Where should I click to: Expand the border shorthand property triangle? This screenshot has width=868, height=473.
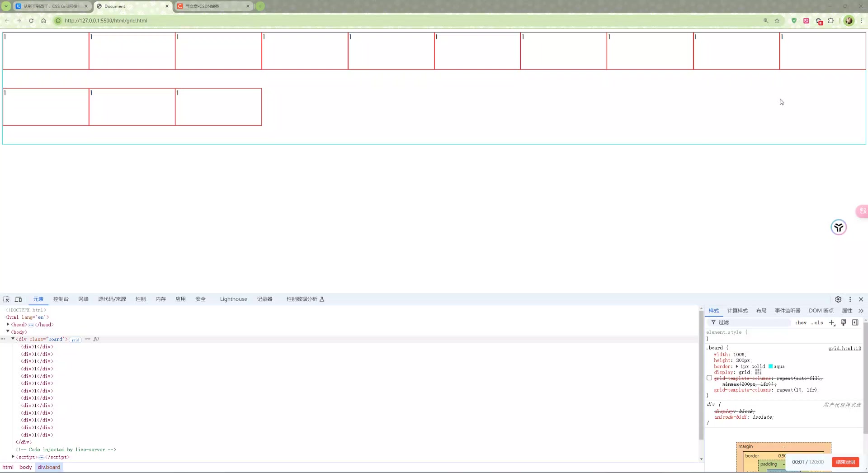tap(737, 366)
